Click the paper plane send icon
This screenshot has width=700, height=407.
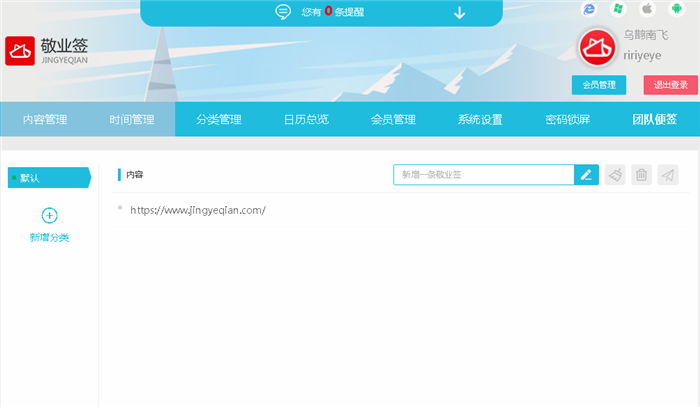pos(668,174)
